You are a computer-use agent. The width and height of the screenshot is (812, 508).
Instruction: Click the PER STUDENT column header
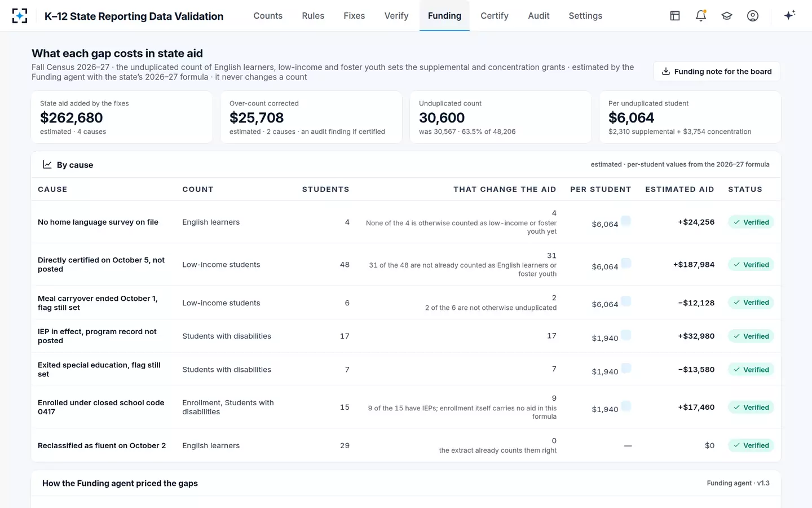601,189
